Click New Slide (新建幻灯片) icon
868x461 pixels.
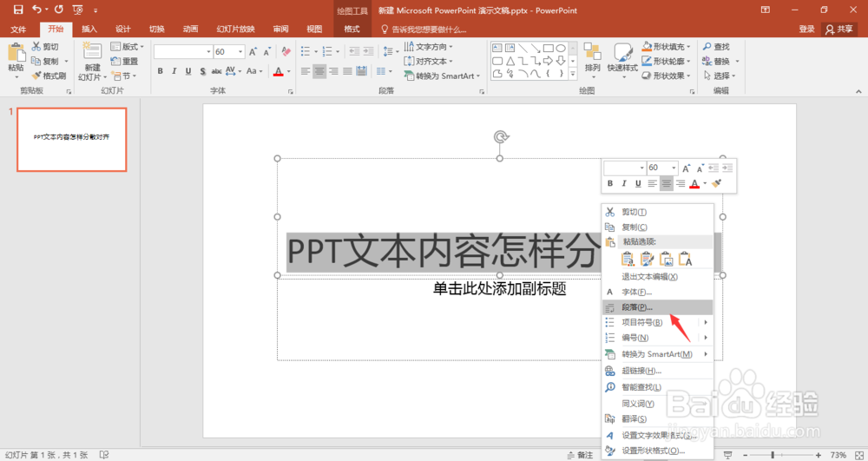92,51
